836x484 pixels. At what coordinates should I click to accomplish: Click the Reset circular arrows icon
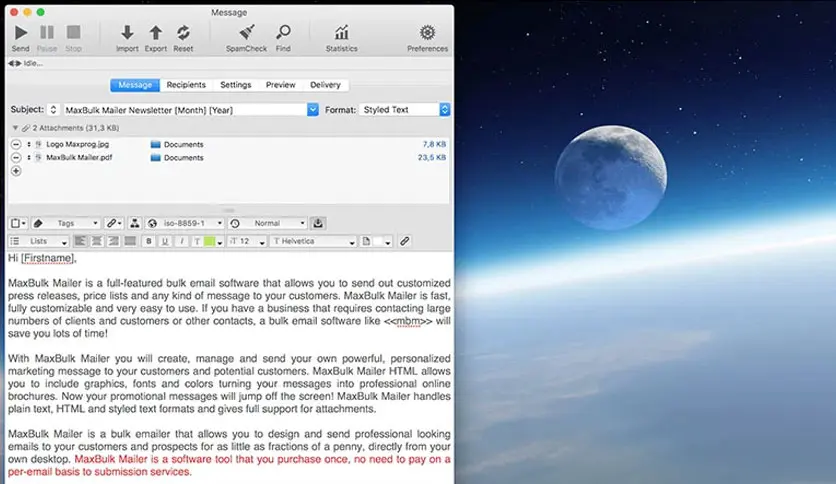[x=183, y=33]
